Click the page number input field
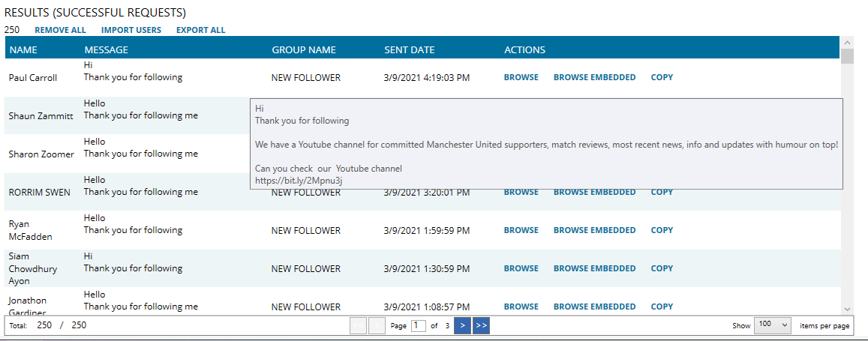Image resolution: width=868 pixels, height=341 pixels. [419, 325]
